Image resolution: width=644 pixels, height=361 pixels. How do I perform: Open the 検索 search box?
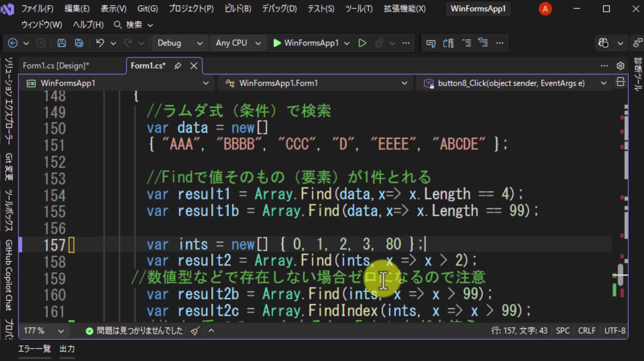[133, 25]
